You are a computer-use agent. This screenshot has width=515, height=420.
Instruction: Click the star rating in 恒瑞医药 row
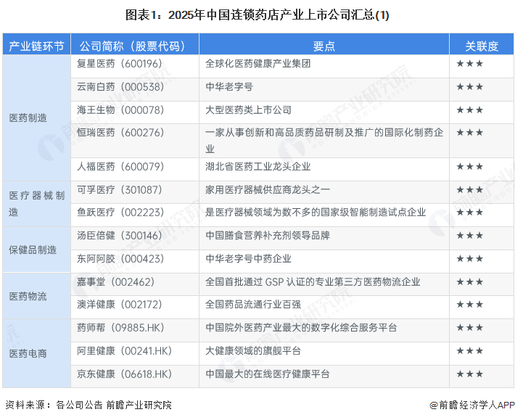point(470,133)
